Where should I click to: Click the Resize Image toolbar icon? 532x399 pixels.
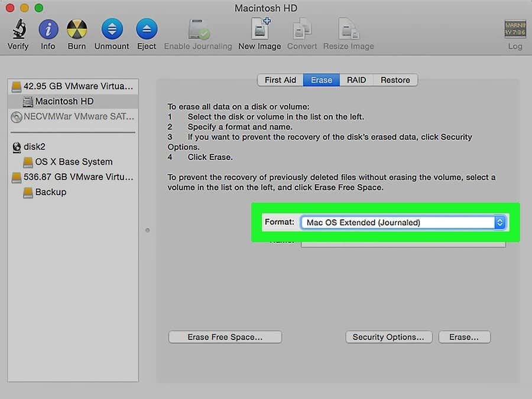[x=348, y=29]
